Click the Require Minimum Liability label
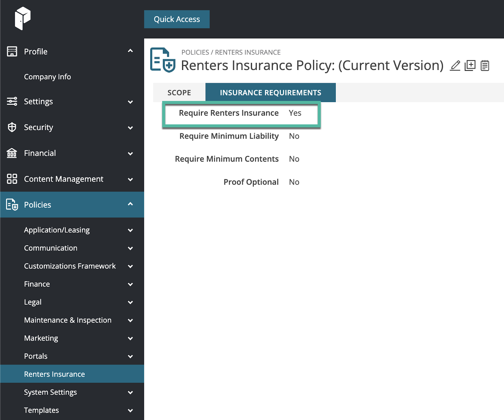This screenshot has width=504, height=420. 229,136
